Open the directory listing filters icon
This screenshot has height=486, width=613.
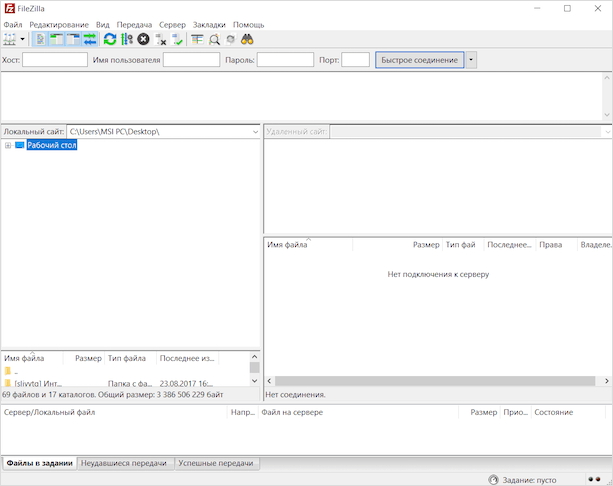pyautogui.click(x=198, y=39)
